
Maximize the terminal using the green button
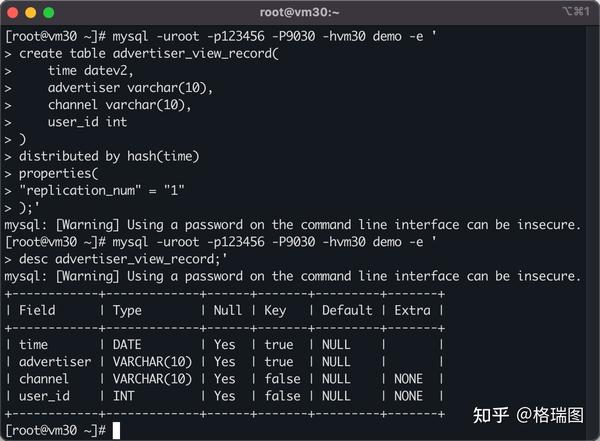(49, 12)
